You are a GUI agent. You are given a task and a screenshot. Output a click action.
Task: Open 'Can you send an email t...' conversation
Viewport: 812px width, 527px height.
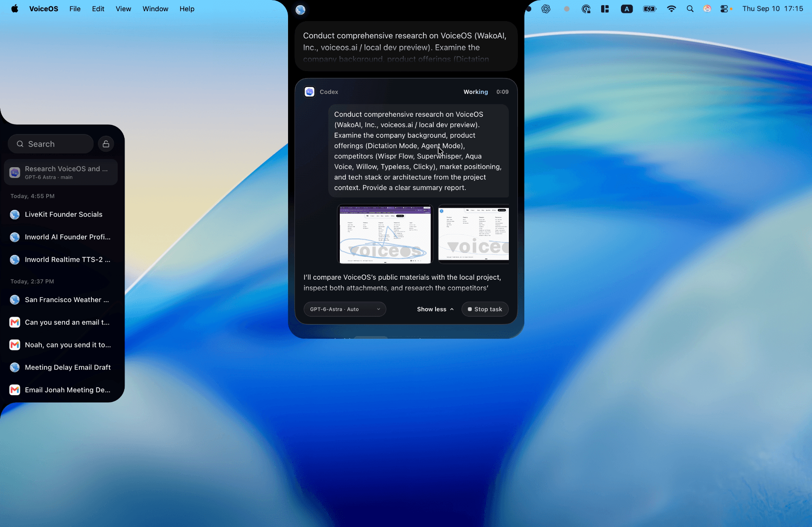[x=61, y=322]
